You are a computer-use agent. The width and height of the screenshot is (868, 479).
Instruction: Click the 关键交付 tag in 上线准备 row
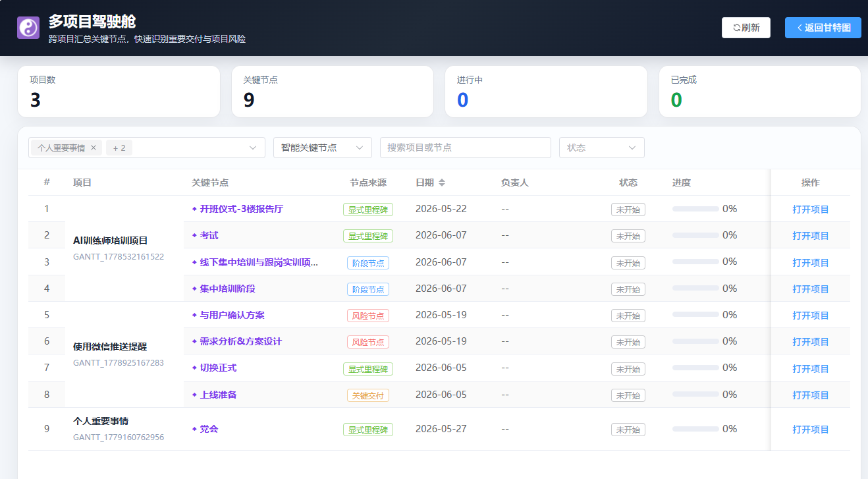[x=368, y=395]
